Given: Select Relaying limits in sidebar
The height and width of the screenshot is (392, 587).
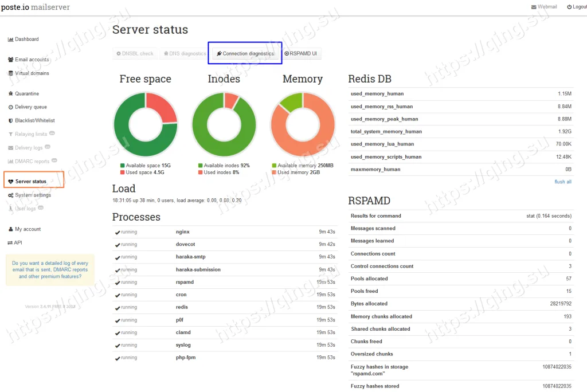Looking at the screenshot, I should tap(31, 134).
